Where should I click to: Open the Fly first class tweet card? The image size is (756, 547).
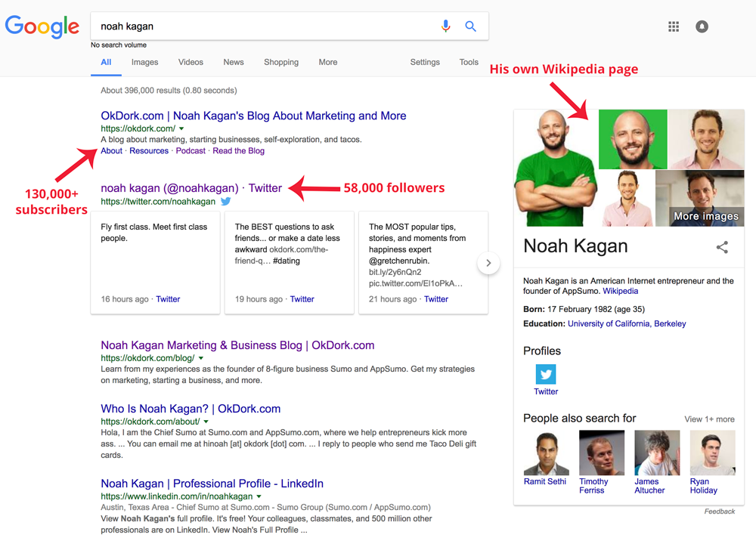click(x=155, y=263)
